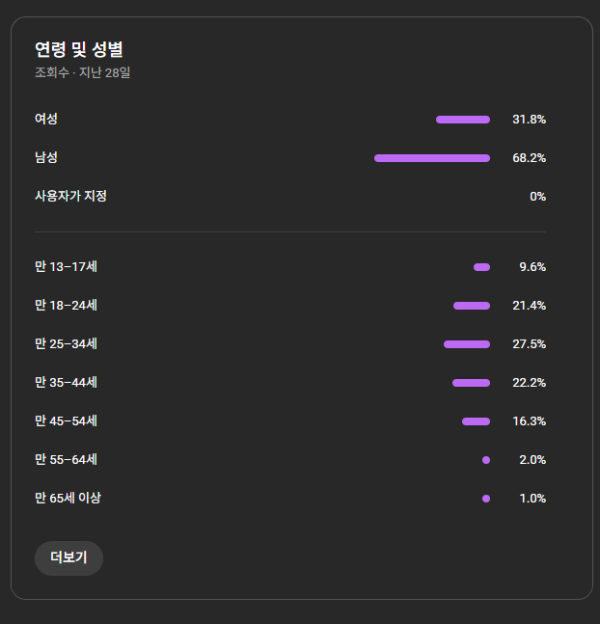Image resolution: width=600 pixels, height=624 pixels.
Task: Click the 만 65세 이상 dot indicator
Action: point(486,498)
